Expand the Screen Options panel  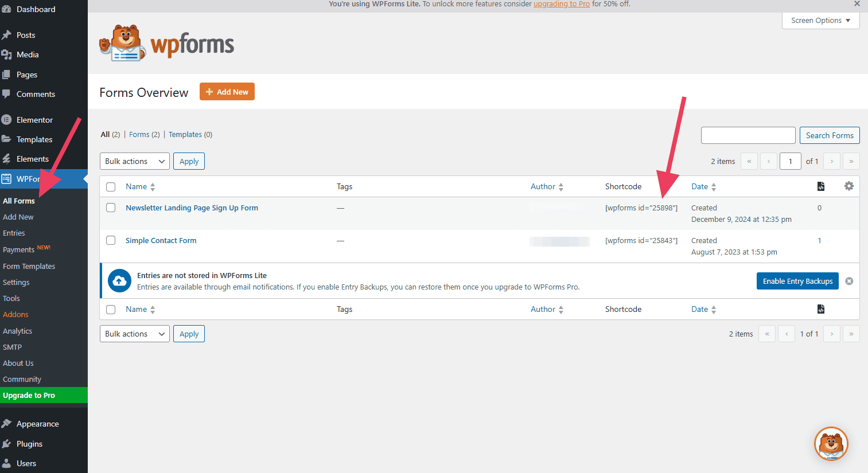[820, 21]
